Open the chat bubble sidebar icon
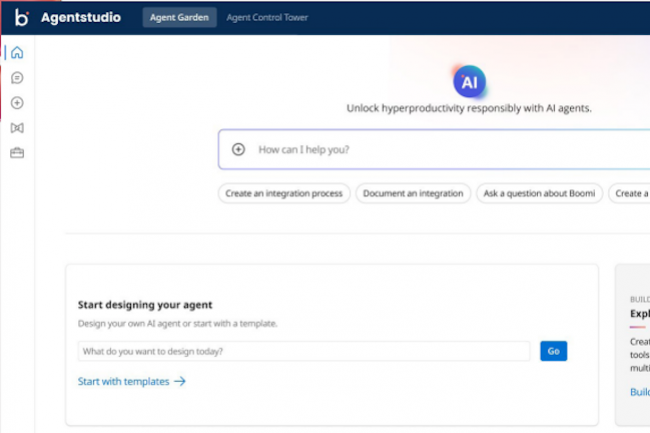 click(x=17, y=77)
